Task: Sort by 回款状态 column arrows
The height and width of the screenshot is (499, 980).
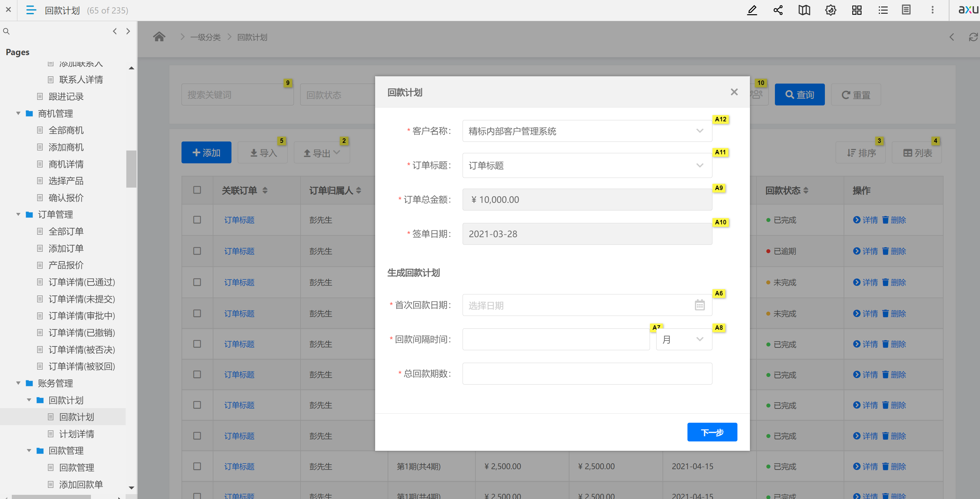Action: tap(806, 190)
